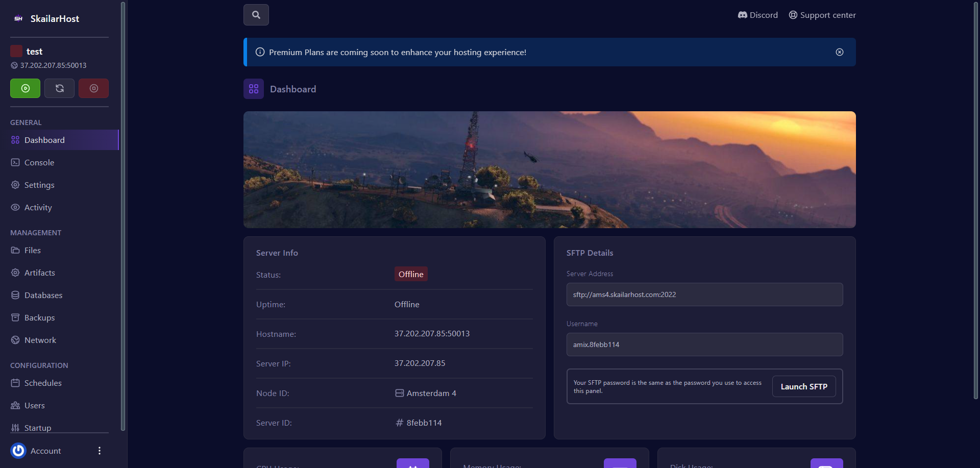Start the server with green power icon
Viewport: 980px width, 468px height.
click(25, 88)
